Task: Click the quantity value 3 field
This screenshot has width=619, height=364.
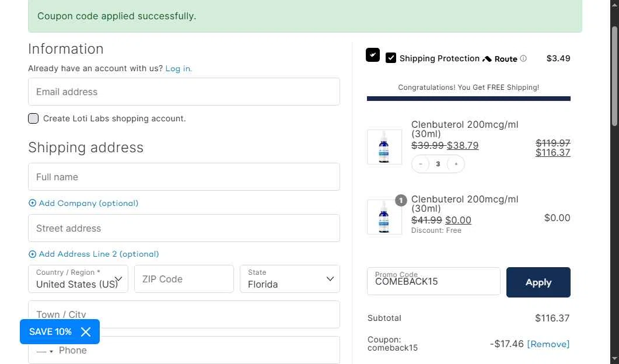Action: point(438,164)
